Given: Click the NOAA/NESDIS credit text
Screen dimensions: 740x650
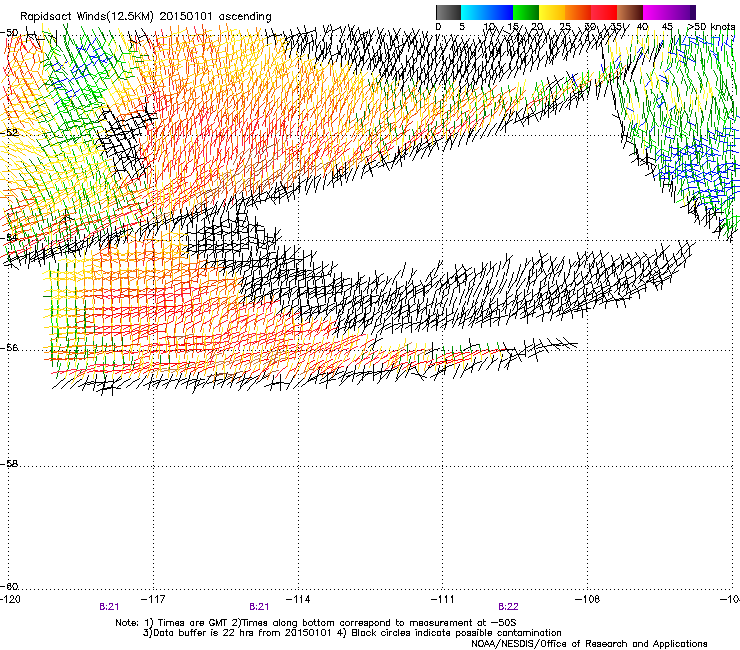Looking at the screenshot, I should [589, 644].
